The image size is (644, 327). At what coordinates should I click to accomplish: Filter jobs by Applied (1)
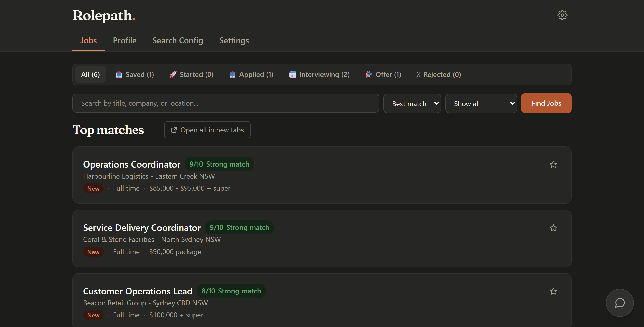(x=251, y=74)
